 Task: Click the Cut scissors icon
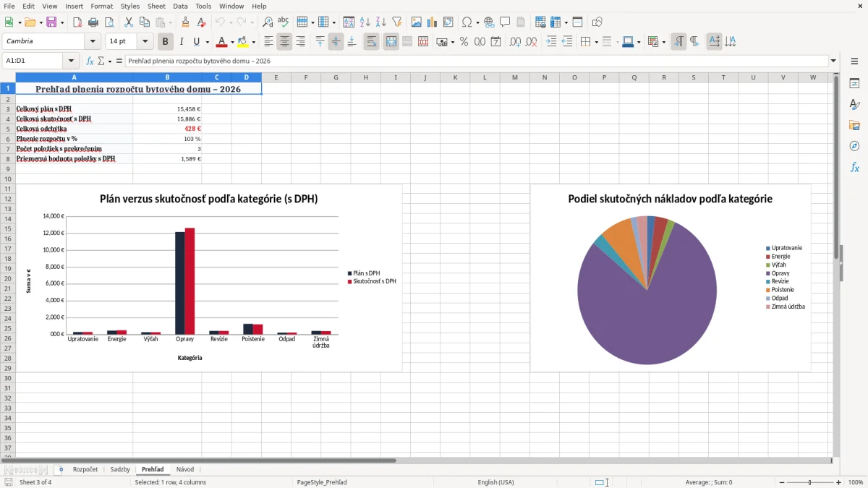128,22
